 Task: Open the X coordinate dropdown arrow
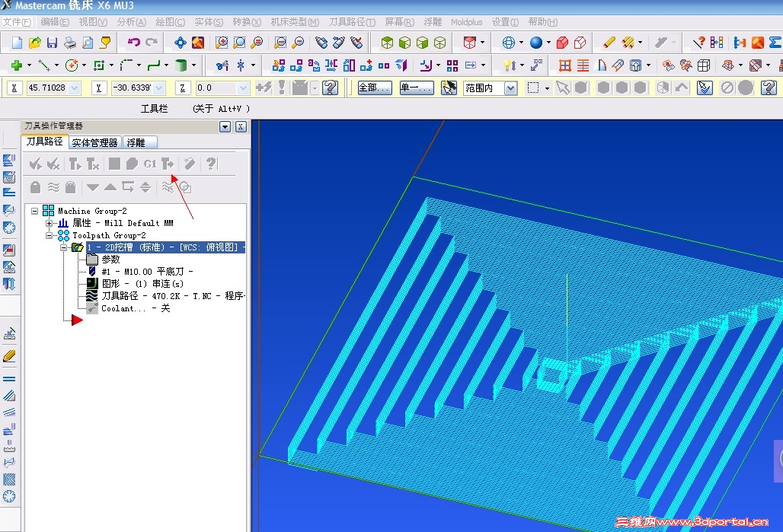coord(75,88)
